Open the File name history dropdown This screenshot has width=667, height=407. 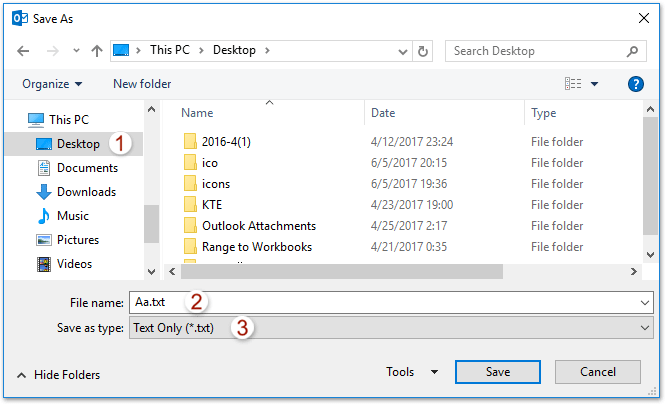click(645, 302)
